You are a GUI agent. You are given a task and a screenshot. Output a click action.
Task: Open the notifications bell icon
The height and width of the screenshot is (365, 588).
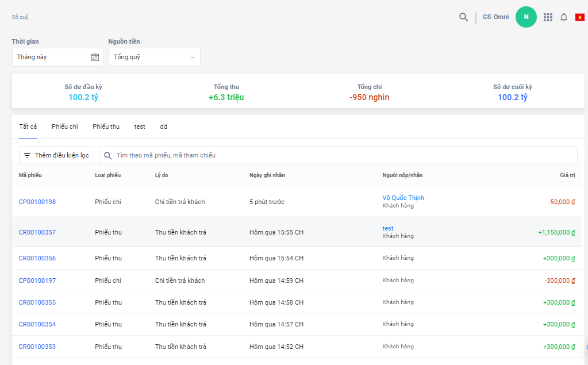click(x=564, y=17)
